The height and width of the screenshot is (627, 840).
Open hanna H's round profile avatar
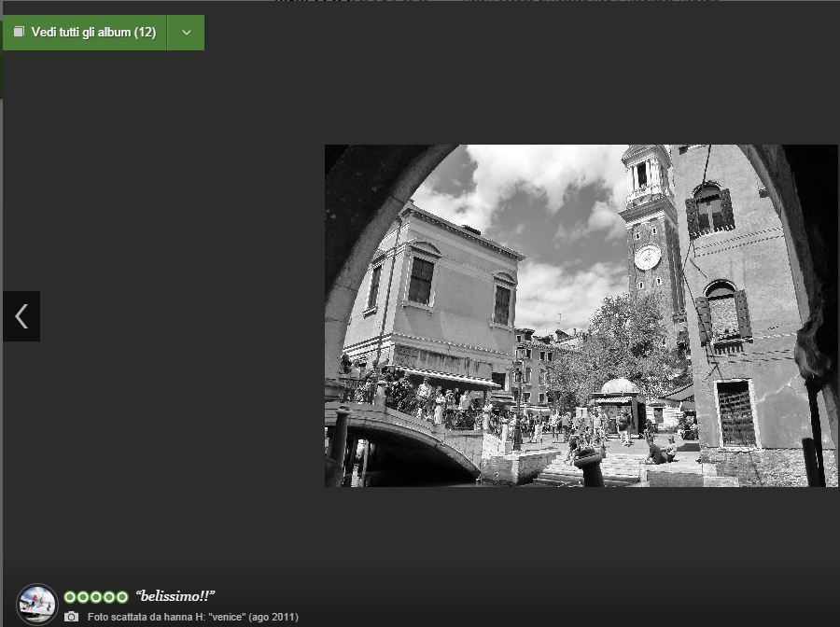tap(37, 604)
